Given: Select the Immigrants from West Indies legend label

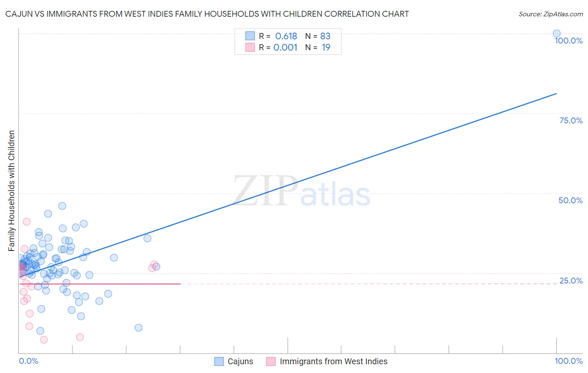Looking at the screenshot, I should tap(334, 361).
